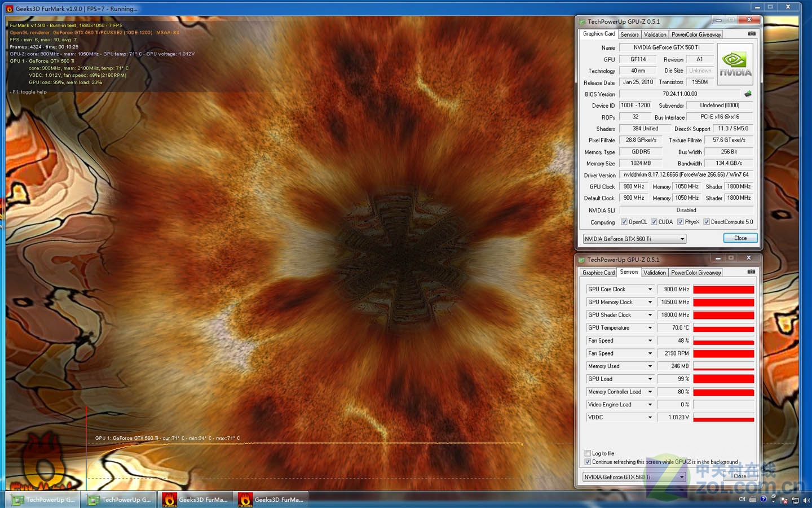Click the green chip icon beside BIOS Version
This screenshot has height=508, width=812.
[x=748, y=94]
